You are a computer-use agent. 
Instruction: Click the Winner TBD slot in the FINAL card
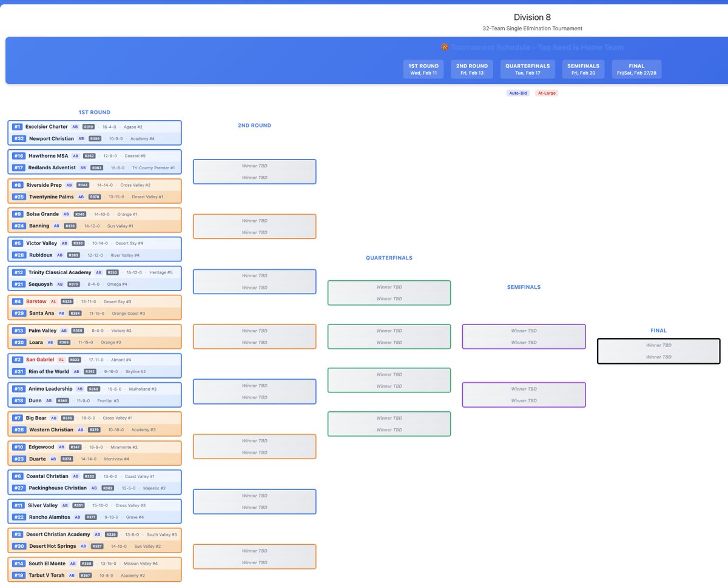click(658, 345)
